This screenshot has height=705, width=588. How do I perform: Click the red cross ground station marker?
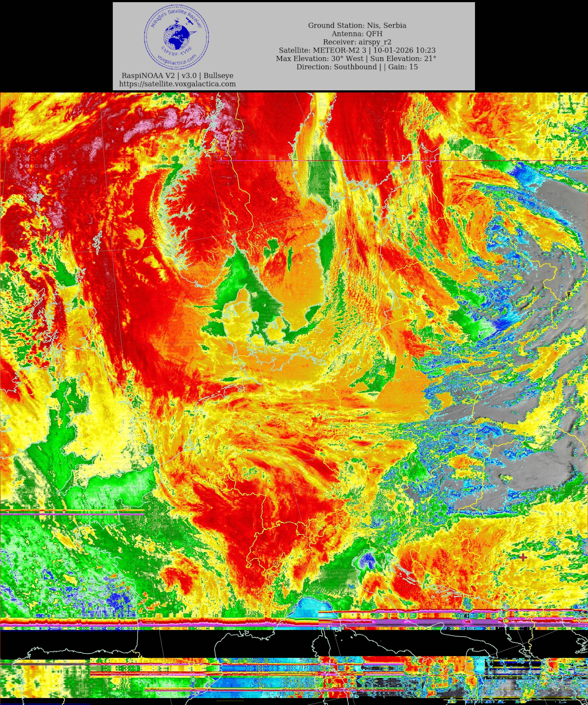[523, 557]
